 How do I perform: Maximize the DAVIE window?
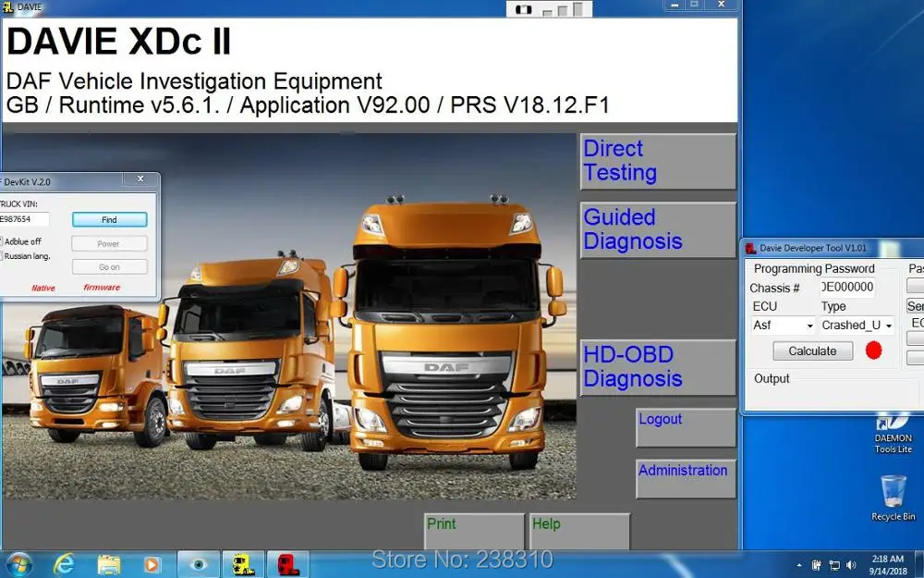(695, 5)
